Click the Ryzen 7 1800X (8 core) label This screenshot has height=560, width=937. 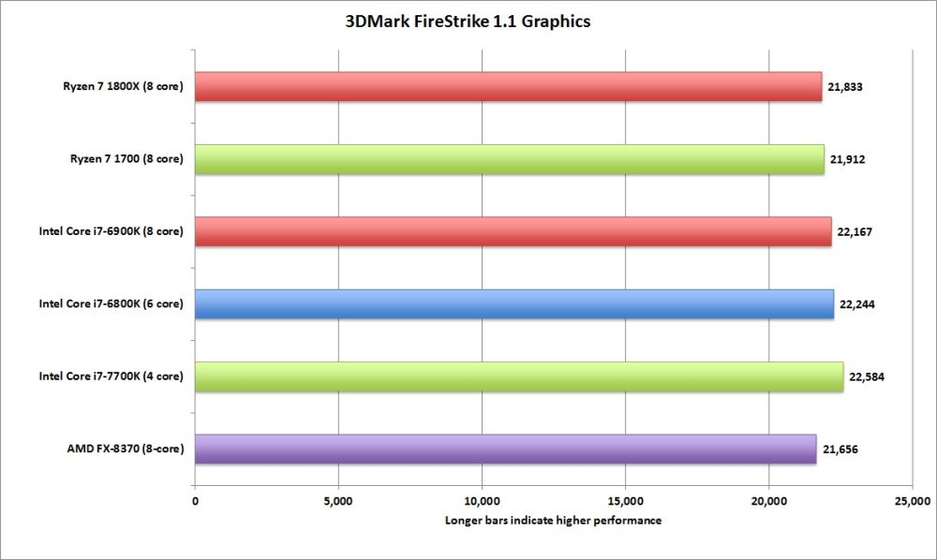coord(123,86)
